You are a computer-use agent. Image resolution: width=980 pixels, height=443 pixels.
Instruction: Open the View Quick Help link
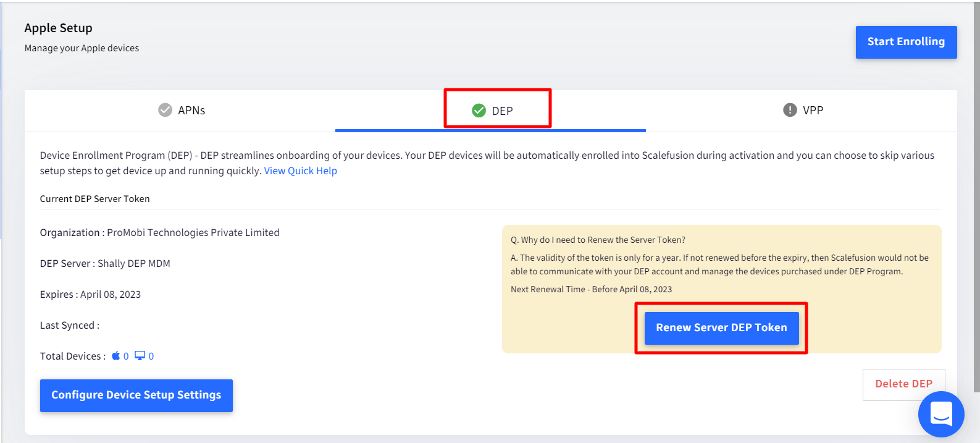coord(301,171)
